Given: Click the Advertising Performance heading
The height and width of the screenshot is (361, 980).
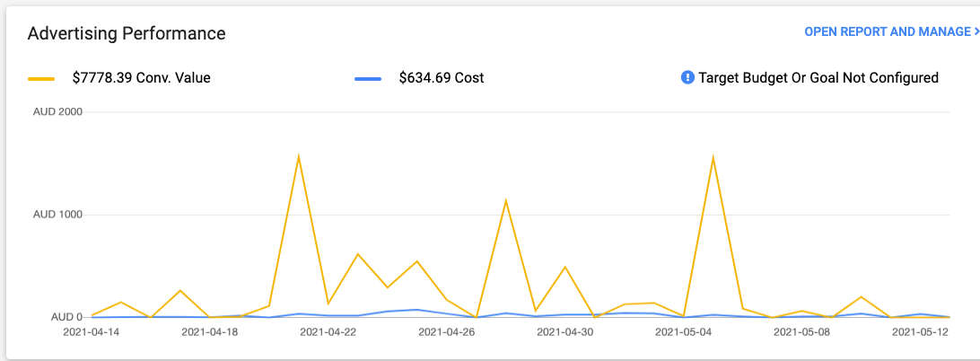Looking at the screenshot, I should pyautogui.click(x=127, y=34).
